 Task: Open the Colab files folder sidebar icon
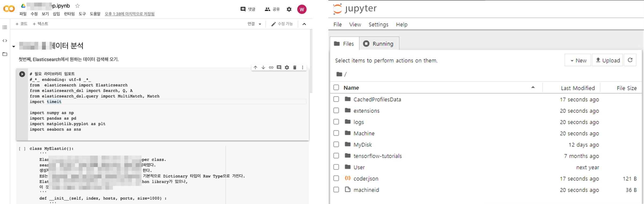tap(5, 54)
